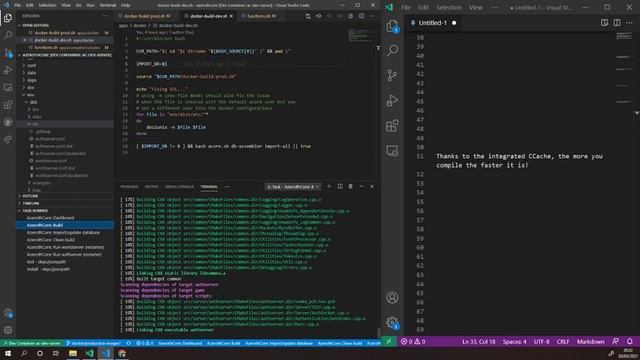Open Run and Debug view in left window
This screenshot has height=360, width=640.
[8, 71]
